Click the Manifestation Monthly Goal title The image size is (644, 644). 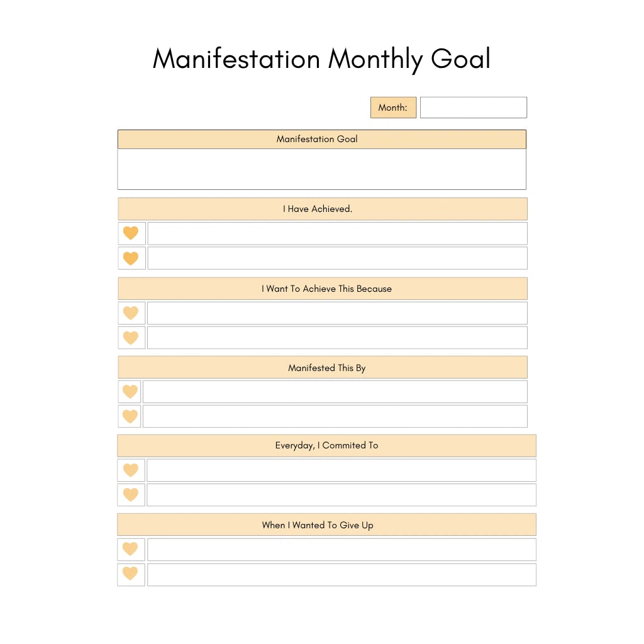[321, 60]
